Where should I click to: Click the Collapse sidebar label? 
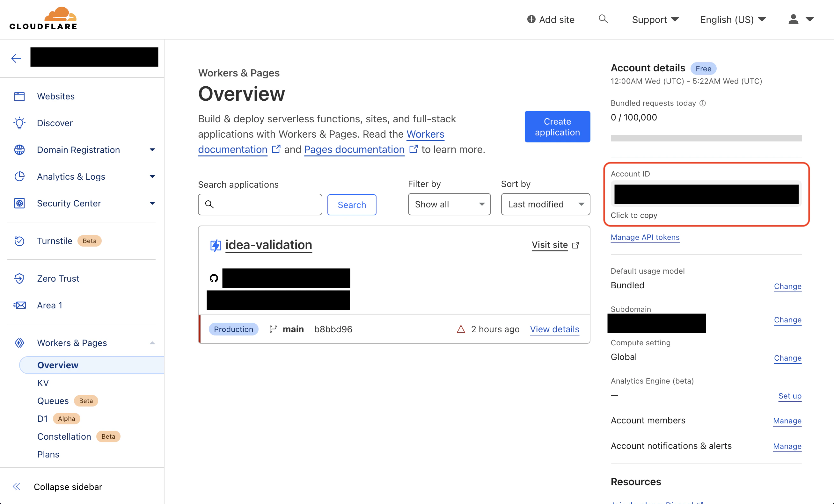tap(68, 486)
